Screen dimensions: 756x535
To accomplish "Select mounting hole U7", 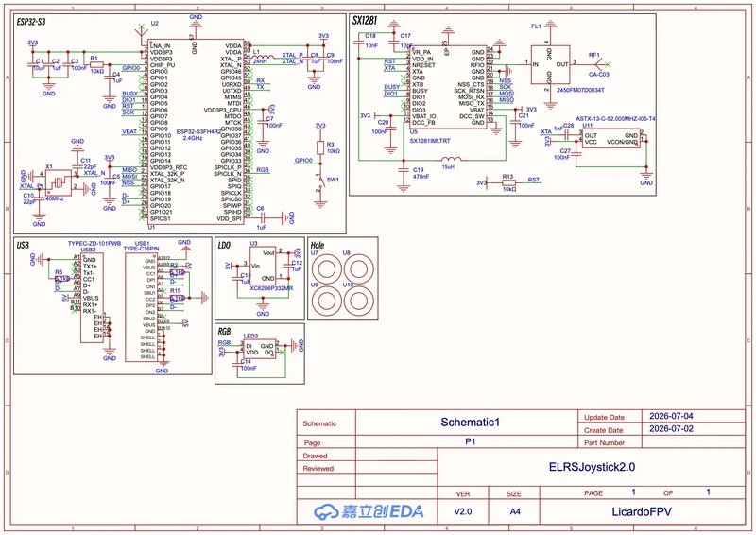I will tap(327, 269).
